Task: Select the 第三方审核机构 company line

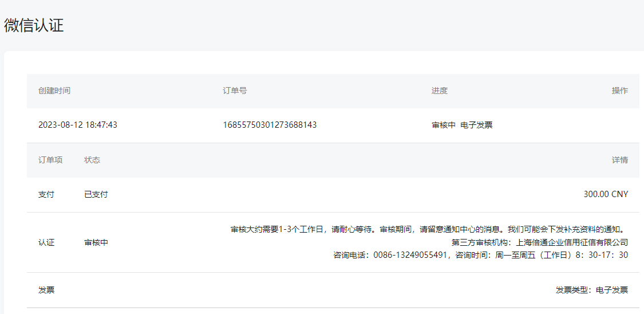Action: (540, 242)
